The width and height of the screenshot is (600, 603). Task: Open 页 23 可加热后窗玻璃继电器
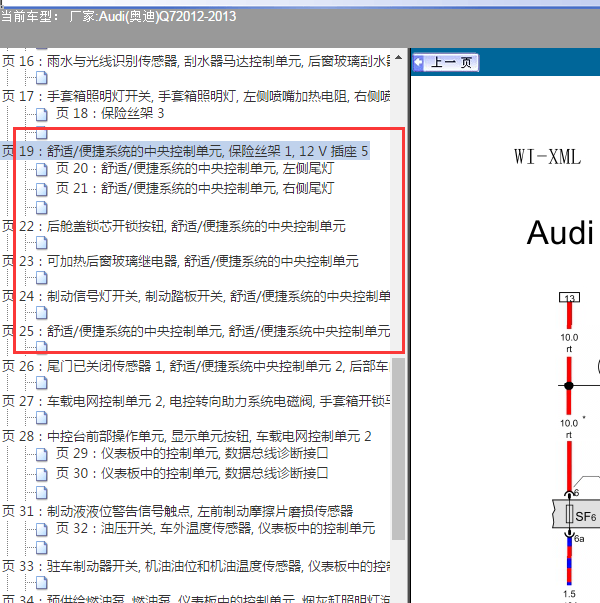click(180, 261)
